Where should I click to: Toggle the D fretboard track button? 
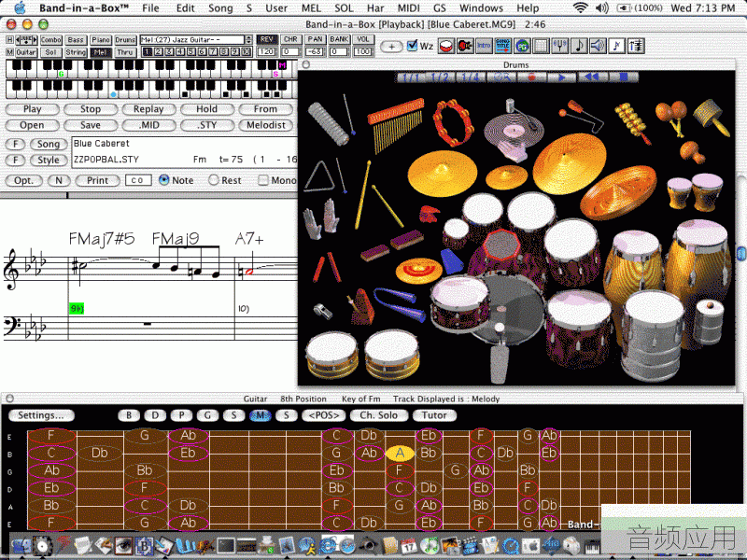155,415
